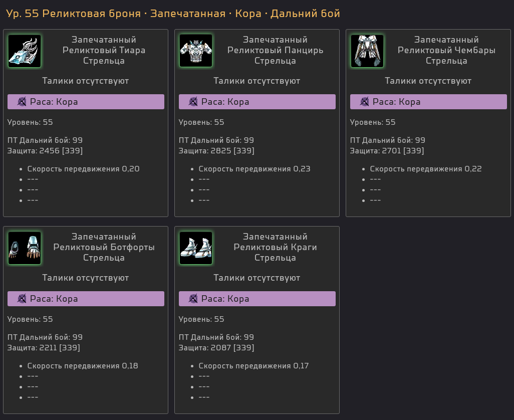
Task: Click Талики отсутствуют in the Краги card
Action: coord(256,278)
